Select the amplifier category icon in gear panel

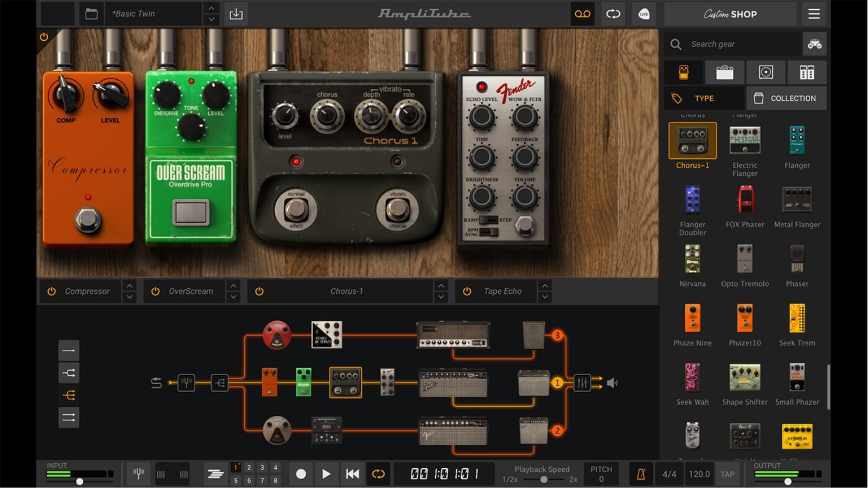coord(725,72)
